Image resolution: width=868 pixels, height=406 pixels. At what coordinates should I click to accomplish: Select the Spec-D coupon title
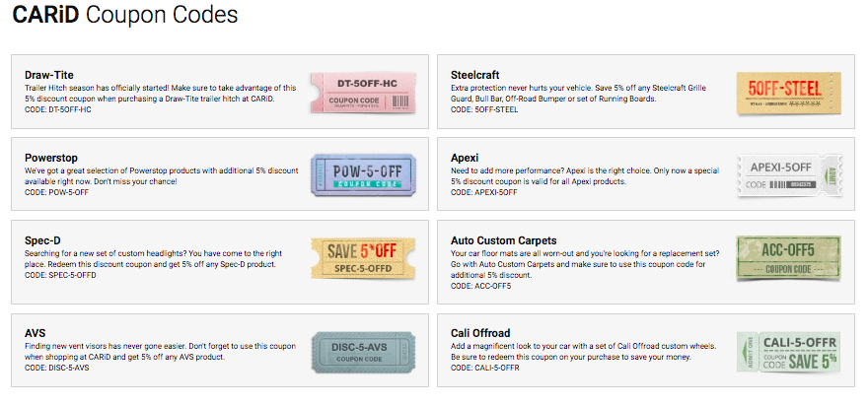(44, 239)
